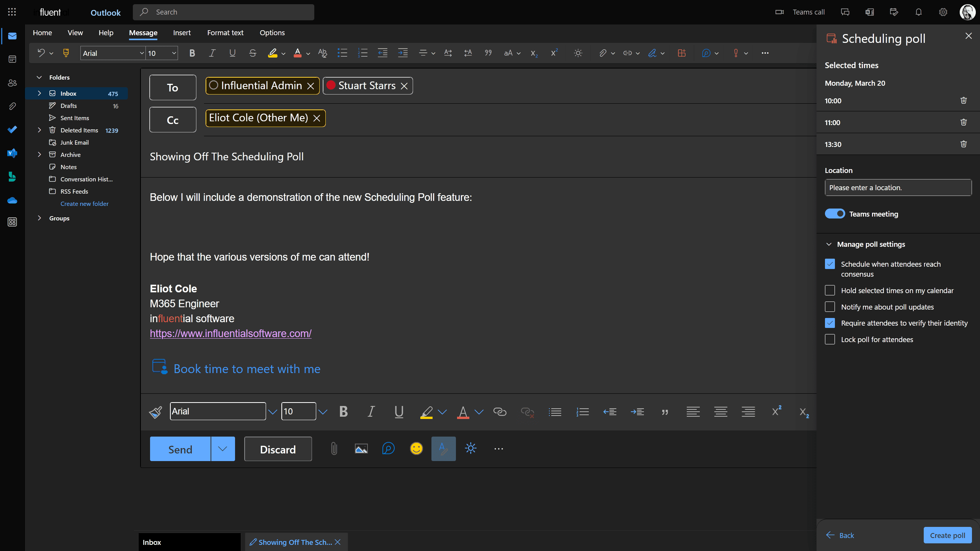Viewport: 980px width, 551px height.
Task: Toggle underline in the bottom formatting bar
Action: 399,412
